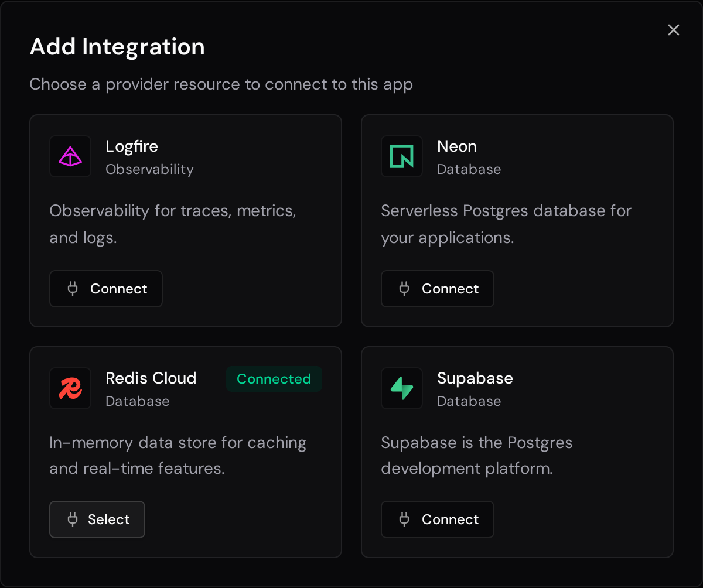Close the Add Integration dialog
This screenshot has height=588, width=703.
[674, 30]
